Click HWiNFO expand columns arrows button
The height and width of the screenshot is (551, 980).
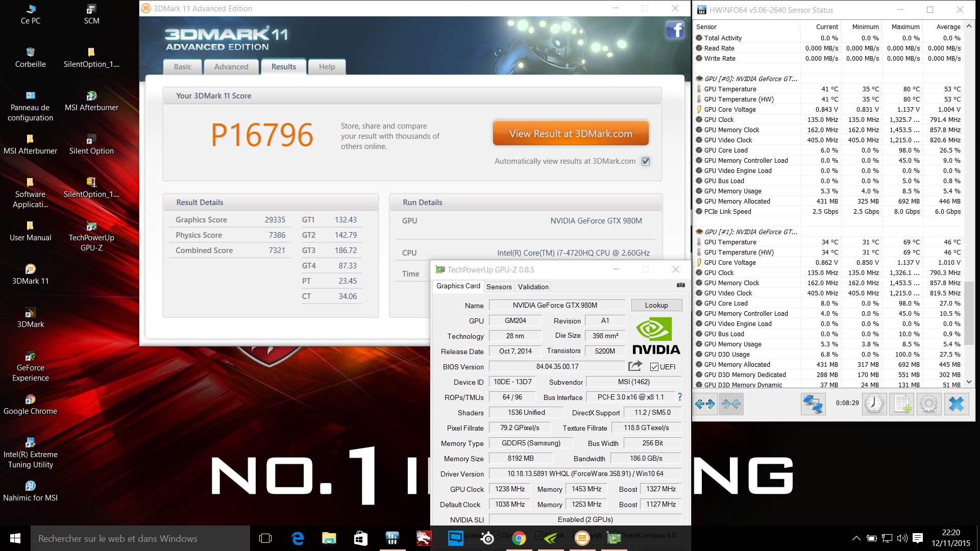pyautogui.click(x=705, y=404)
